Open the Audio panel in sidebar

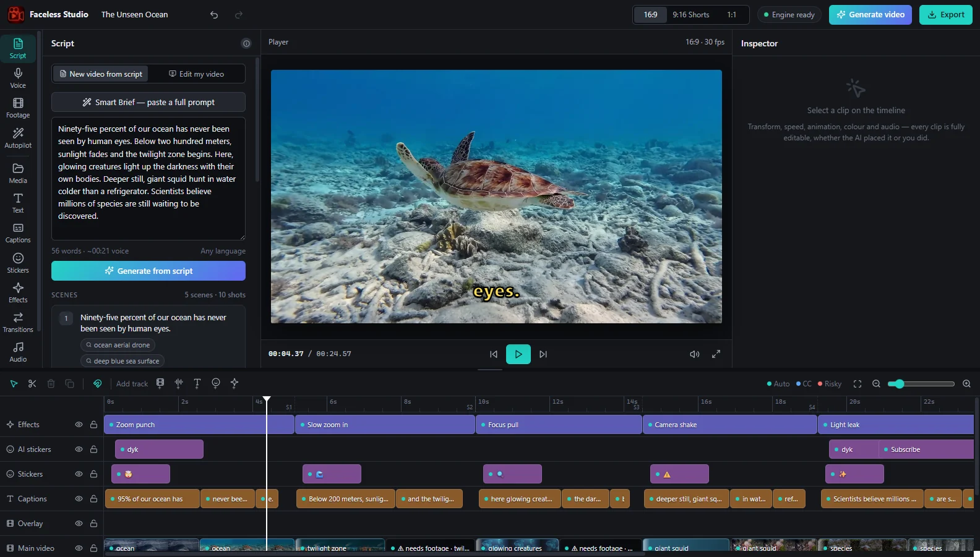pyautogui.click(x=18, y=352)
